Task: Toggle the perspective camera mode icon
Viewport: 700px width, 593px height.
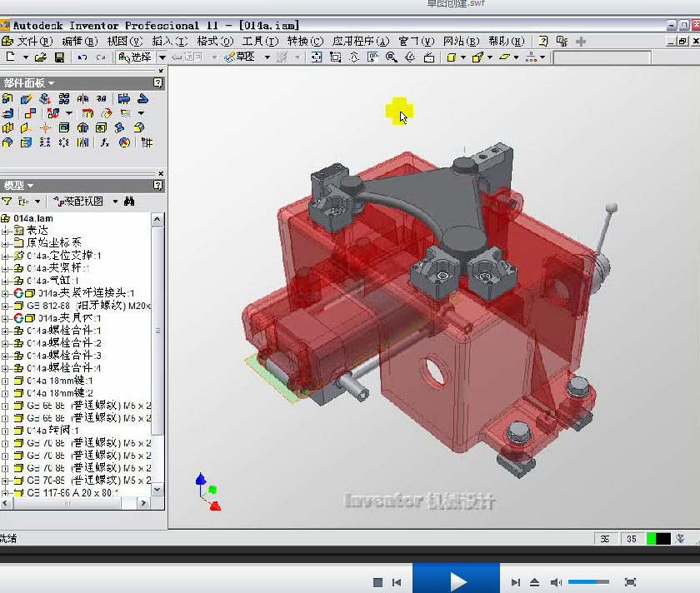Action: (x=477, y=57)
